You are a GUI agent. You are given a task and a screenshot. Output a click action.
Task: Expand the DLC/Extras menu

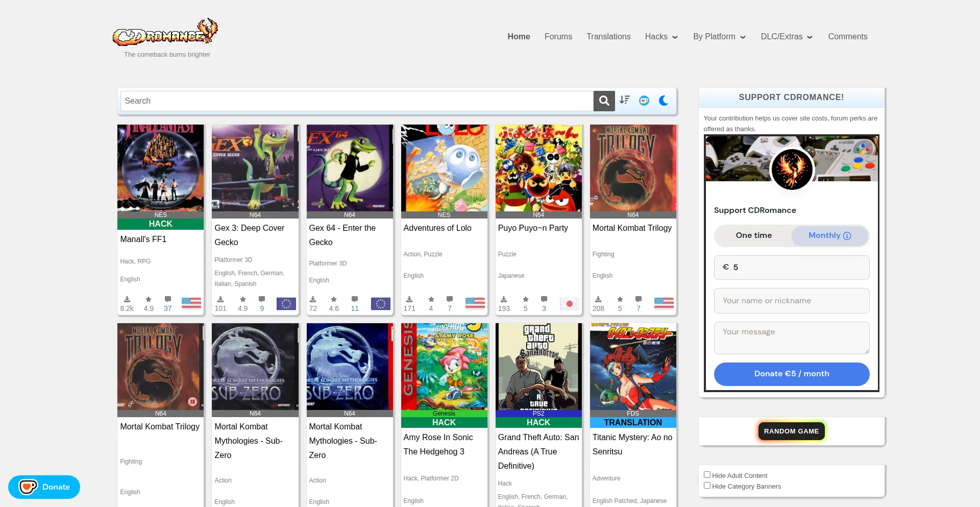tap(786, 37)
